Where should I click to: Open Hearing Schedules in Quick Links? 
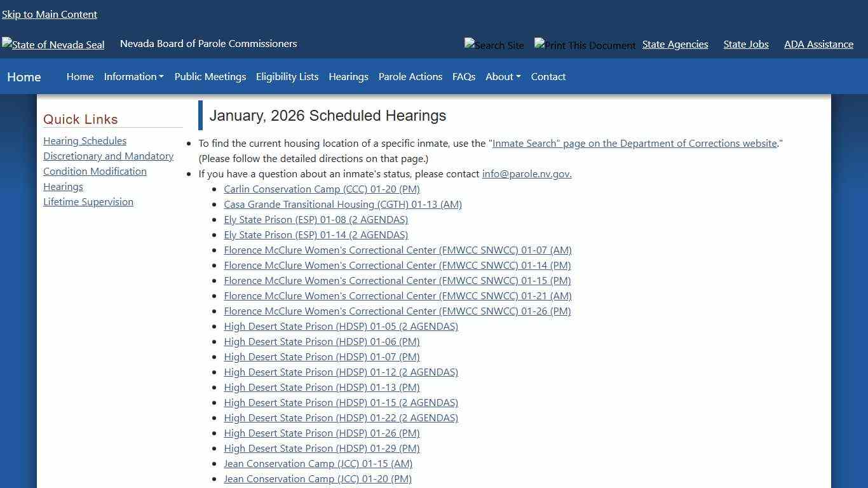(85, 140)
